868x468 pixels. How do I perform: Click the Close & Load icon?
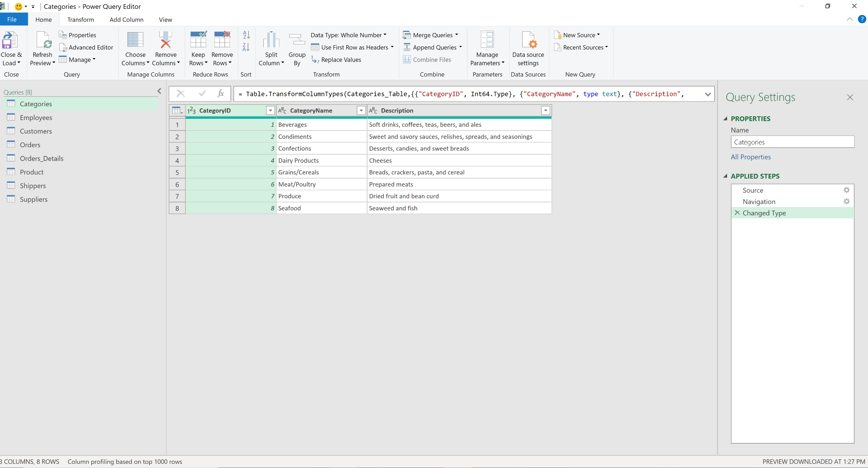pyautogui.click(x=10, y=40)
